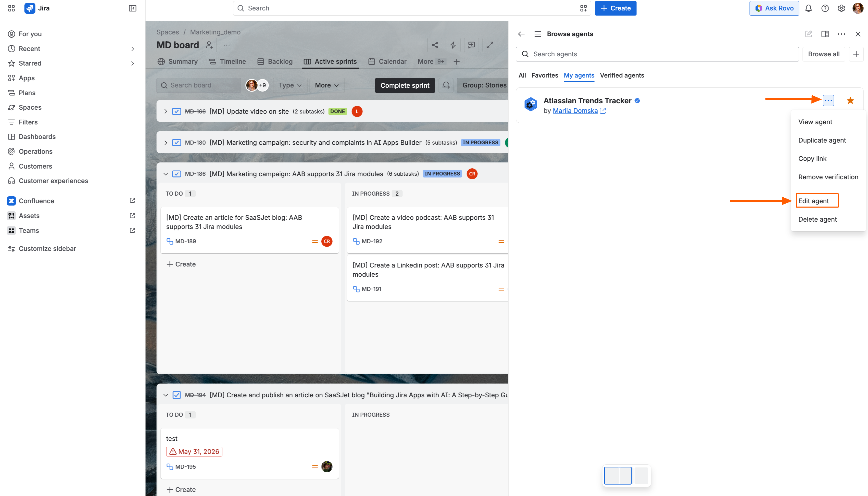The width and height of the screenshot is (868, 496).
Task: Enter full screen with the expand icon
Action: pyautogui.click(x=490, y=45)
